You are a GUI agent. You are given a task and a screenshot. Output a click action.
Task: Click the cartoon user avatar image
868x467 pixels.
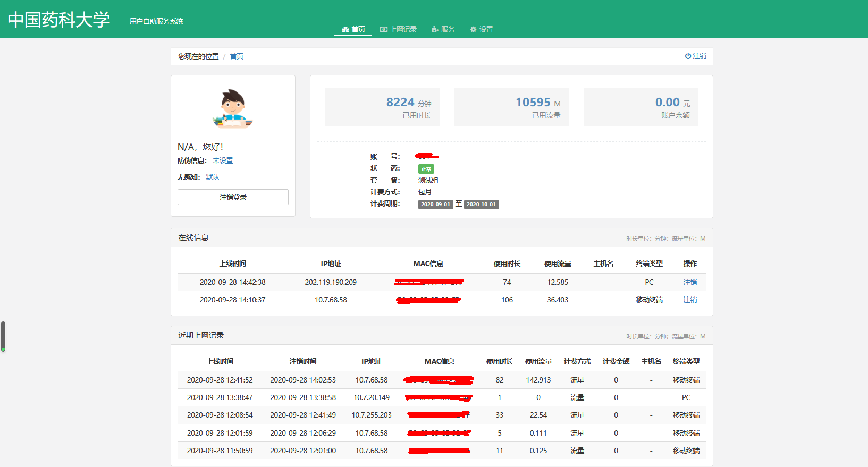233,108
